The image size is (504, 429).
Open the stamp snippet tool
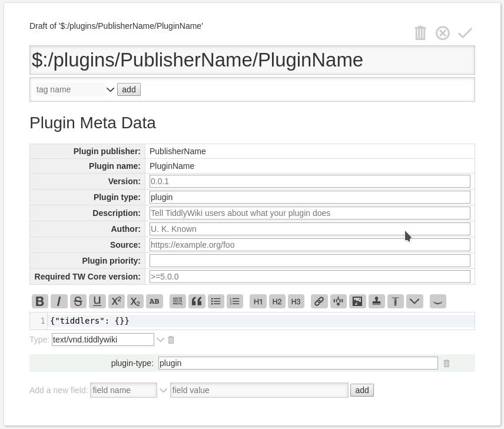(376, 301)
